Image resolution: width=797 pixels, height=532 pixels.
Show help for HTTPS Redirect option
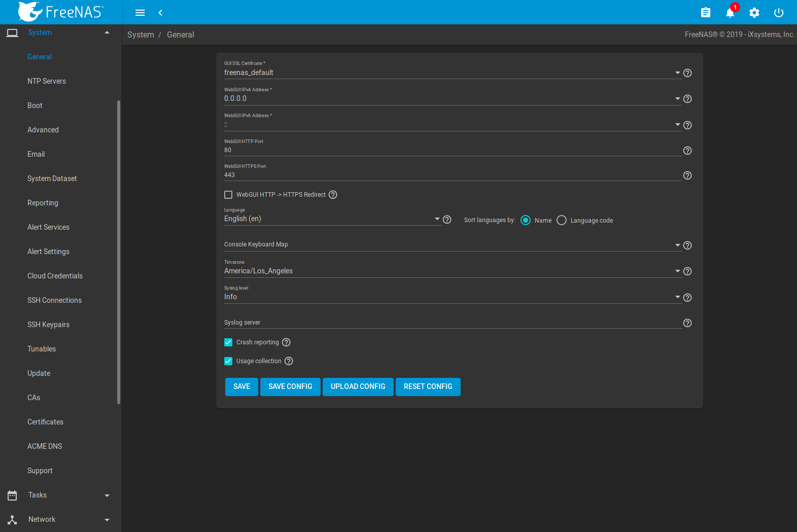click(x=333, y=195)
